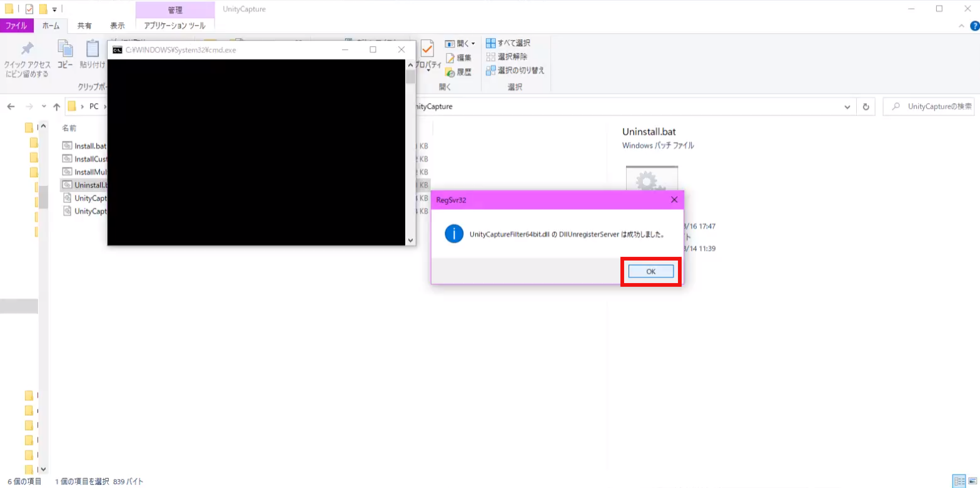Expand the プロパティ dropdown arrow
This screenshot has height=488, width=980.
coord(428,70)
